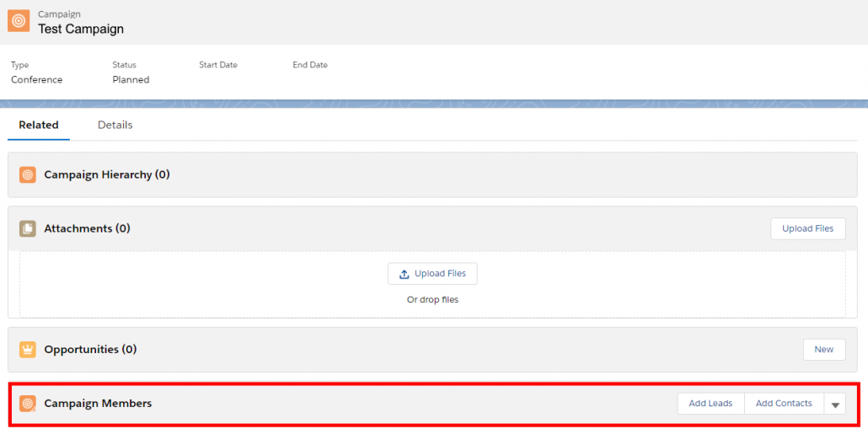This screenshot has height=445, width=868.
Task: Click the 'Campaign' object label above title
Action: [x=59, y=13]
